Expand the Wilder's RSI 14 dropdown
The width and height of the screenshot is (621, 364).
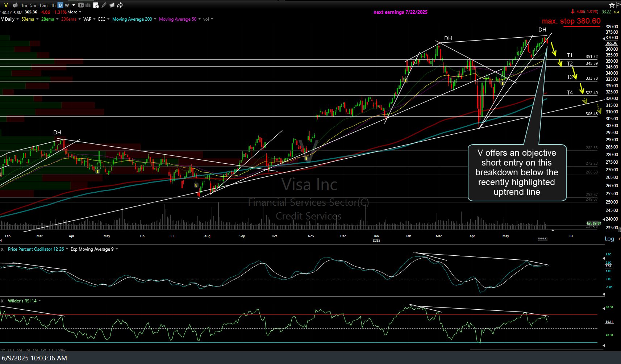pos(39,301)
